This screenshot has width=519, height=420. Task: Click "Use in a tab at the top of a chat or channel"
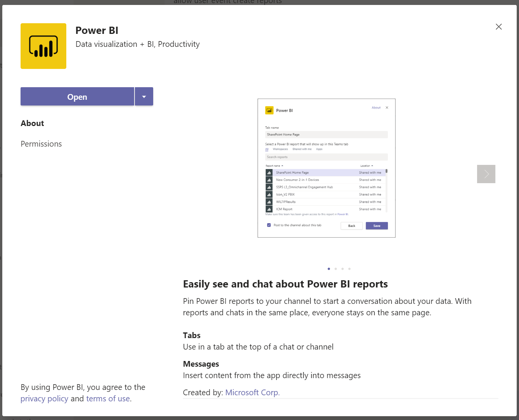point(258,347)
